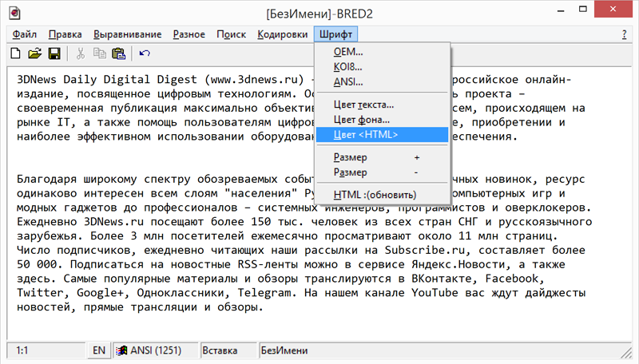Open the Файл menu

tap(25, 34)
